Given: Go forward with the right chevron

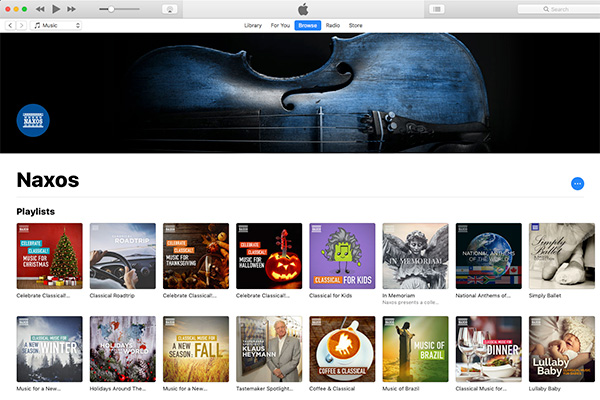Looking at the screenshot, I should (x=21, y=25).
